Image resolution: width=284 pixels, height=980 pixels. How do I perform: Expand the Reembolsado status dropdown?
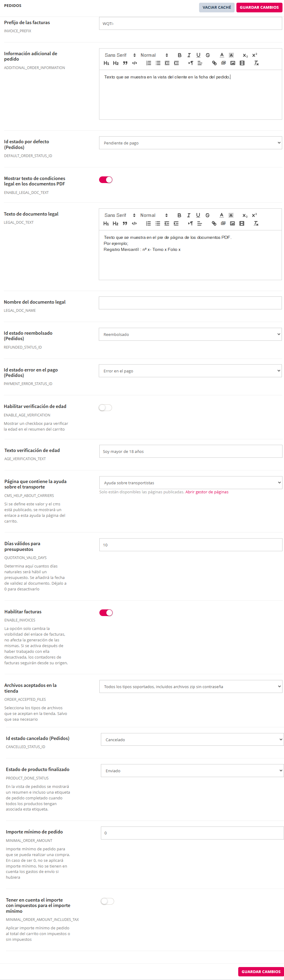pyautogui.click(x=190, y=334)
